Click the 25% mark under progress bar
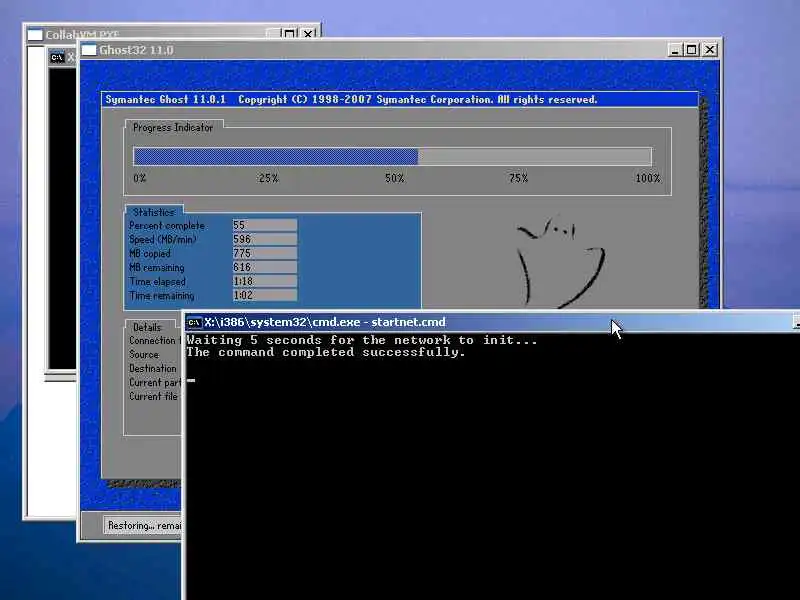800x600 pixels. click(x=268, y=178)
